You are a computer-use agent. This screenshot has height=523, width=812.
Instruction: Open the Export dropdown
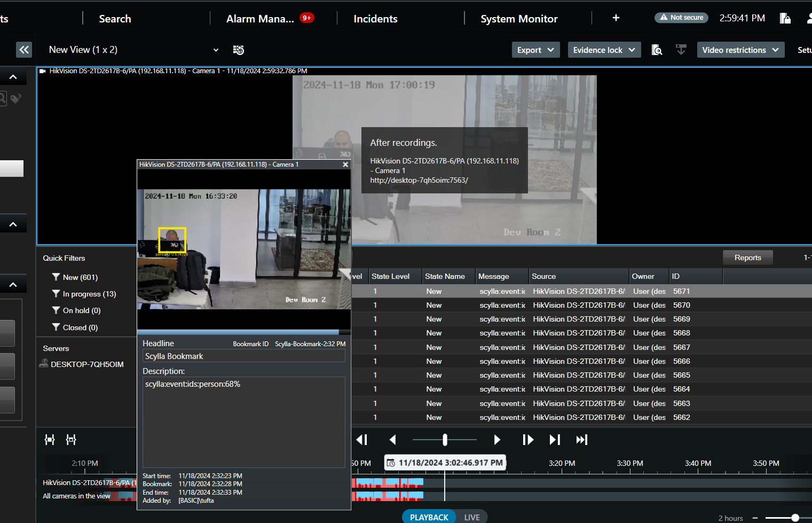(x=535, y=50)
